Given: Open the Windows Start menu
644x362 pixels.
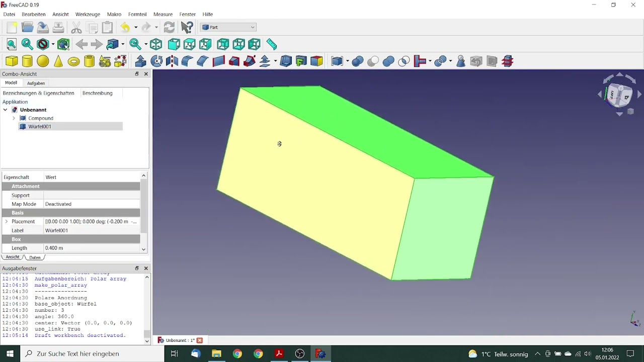Looking at the screenshot, I should (10, 353).
